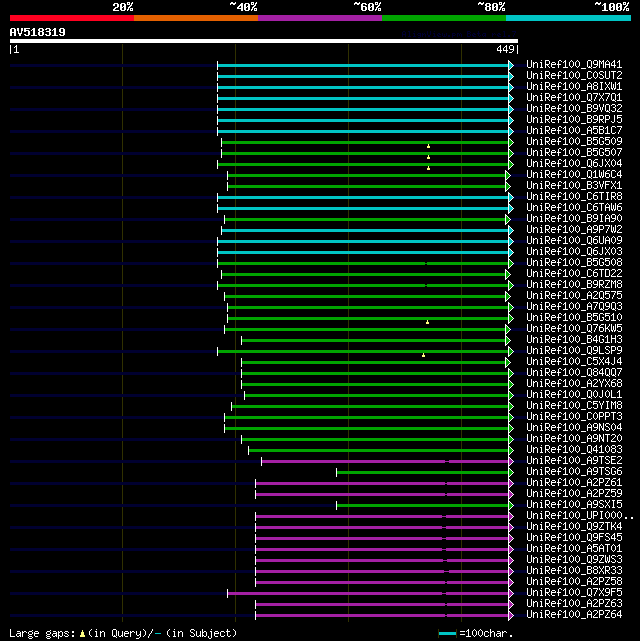The height and width of the screenshot is (641, 640).
Task: Select the UniRef100_C6TD22 label
Action: (574, 273)
